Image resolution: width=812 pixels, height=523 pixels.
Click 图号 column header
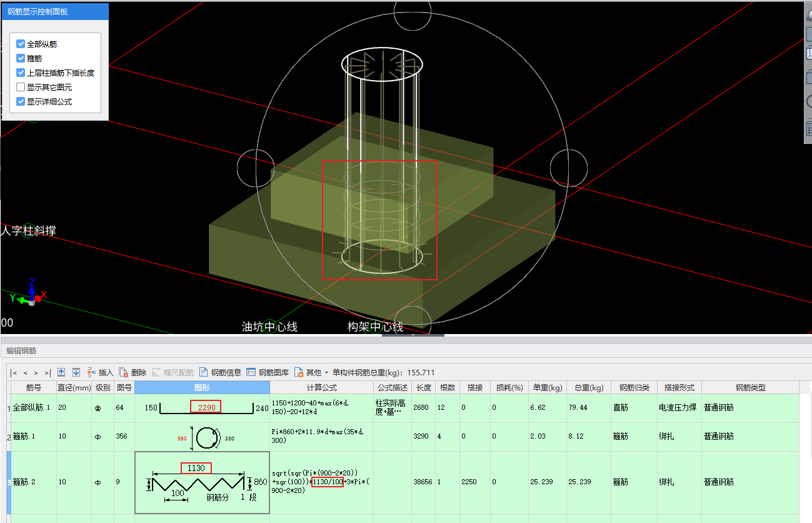coord(124,388)
